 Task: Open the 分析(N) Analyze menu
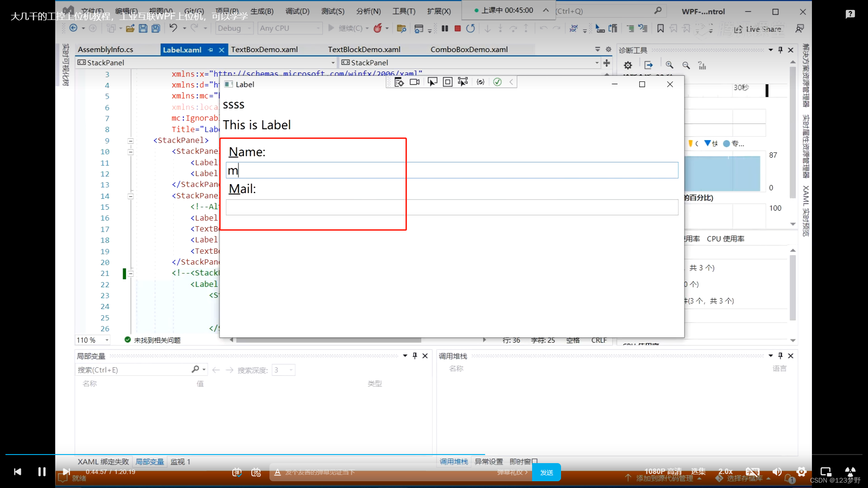point(368,11)
